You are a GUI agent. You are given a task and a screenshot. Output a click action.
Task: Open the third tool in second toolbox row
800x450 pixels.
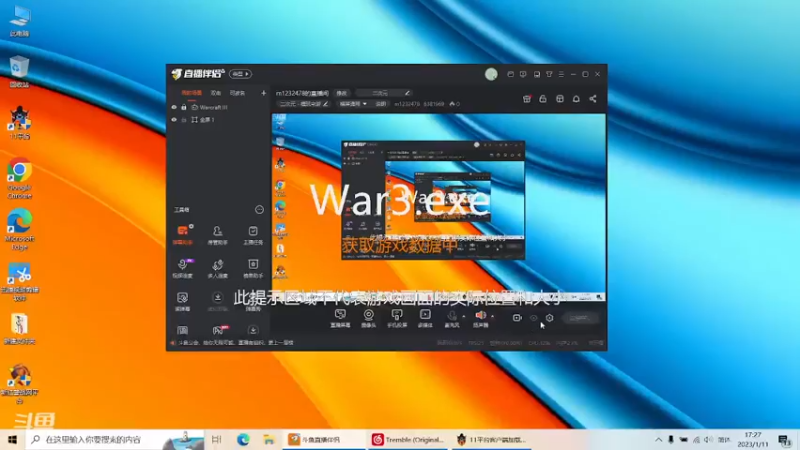click(x=253, y=268)
